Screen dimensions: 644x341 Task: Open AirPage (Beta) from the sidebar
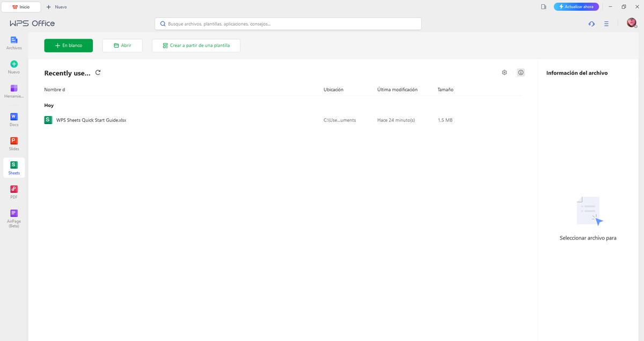tap(14, 216)
